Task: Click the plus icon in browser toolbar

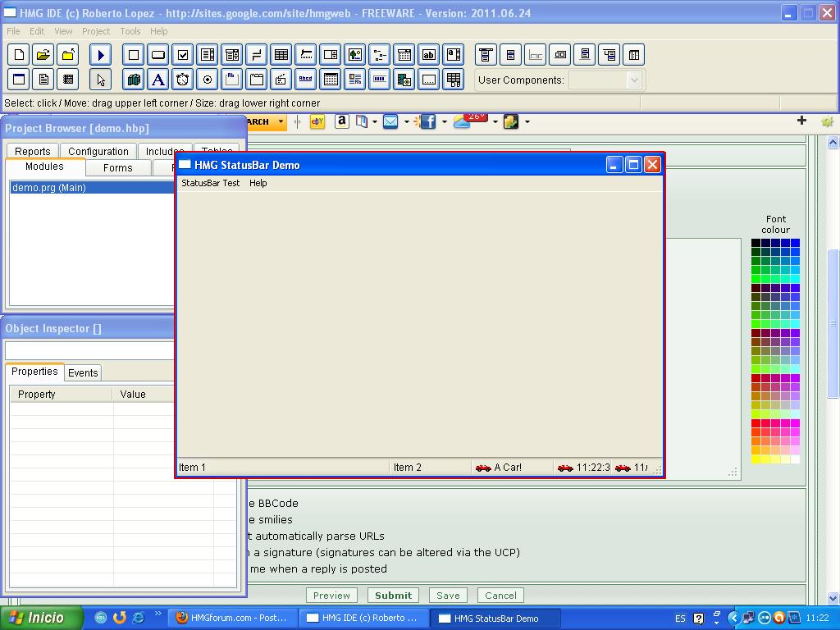Action: [x=801, y=121]
